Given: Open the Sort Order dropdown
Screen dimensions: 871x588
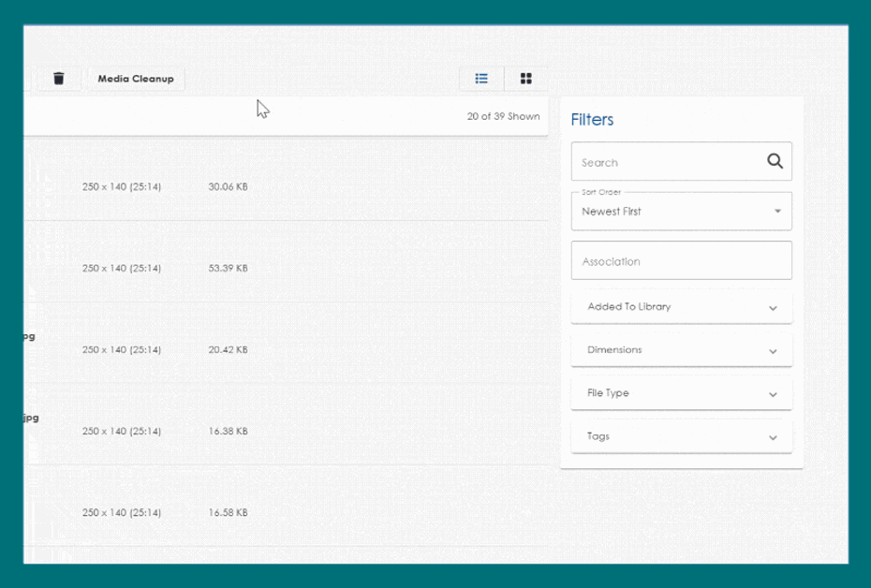Looking at the screenshot, I should coord(681,212).
